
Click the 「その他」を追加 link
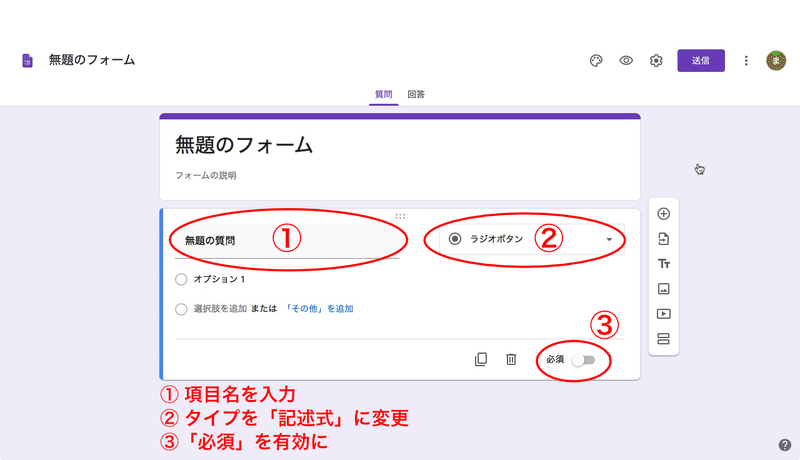pos(319,309)
